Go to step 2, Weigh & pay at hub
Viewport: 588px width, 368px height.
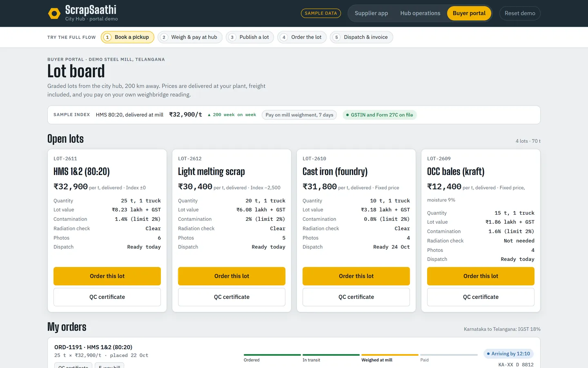point(190,37)
